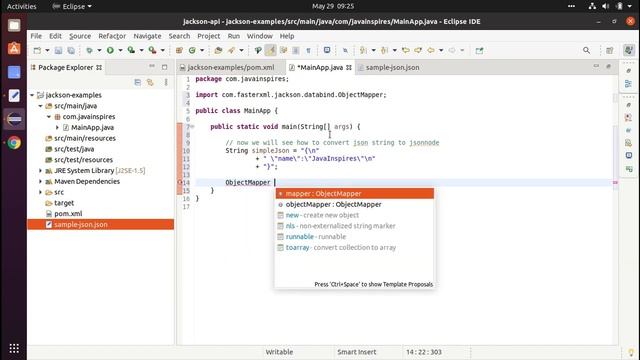Click the Open Perspective icon

coord(610,51)
